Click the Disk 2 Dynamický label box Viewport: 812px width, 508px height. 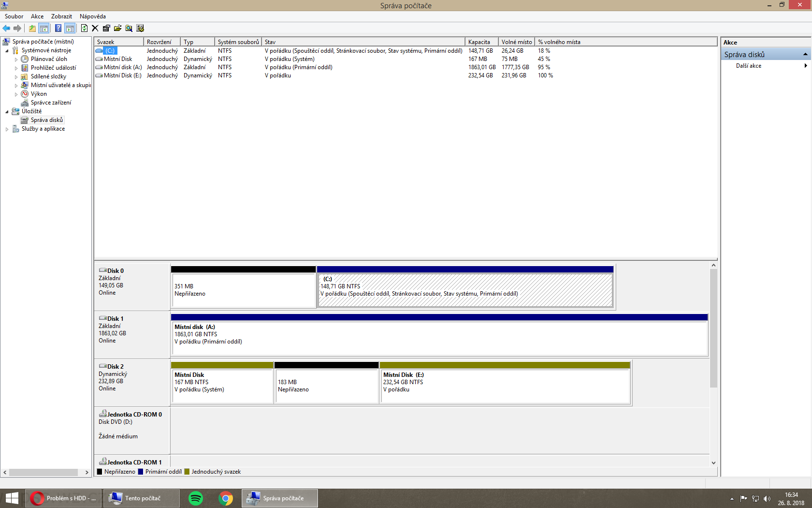(x=132, y=383)
